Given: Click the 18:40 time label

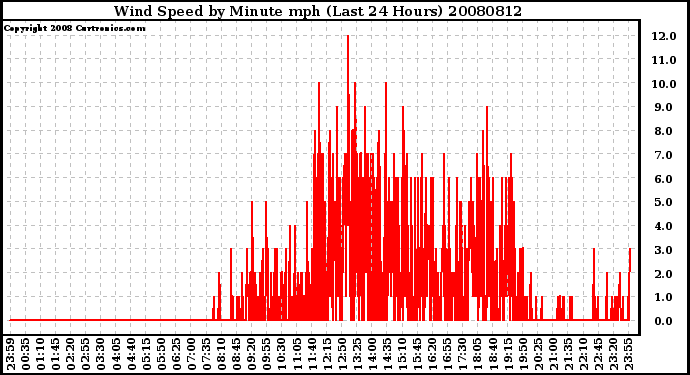Looking at the screenshot, I should (x=492, y=355).
